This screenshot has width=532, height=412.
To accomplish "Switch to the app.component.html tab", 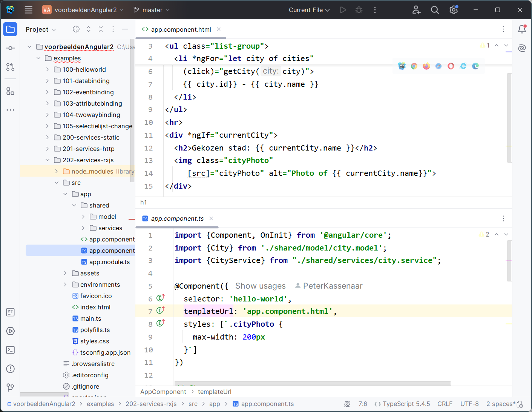I will [x=181, y=29].
